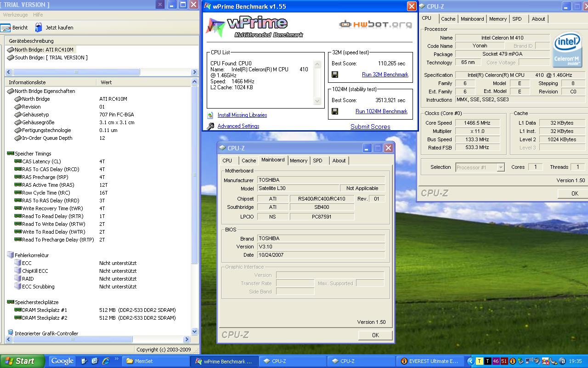Switch to the Cache tab in right CPU-Z window
Screen dimensions: 588x368
448,19
